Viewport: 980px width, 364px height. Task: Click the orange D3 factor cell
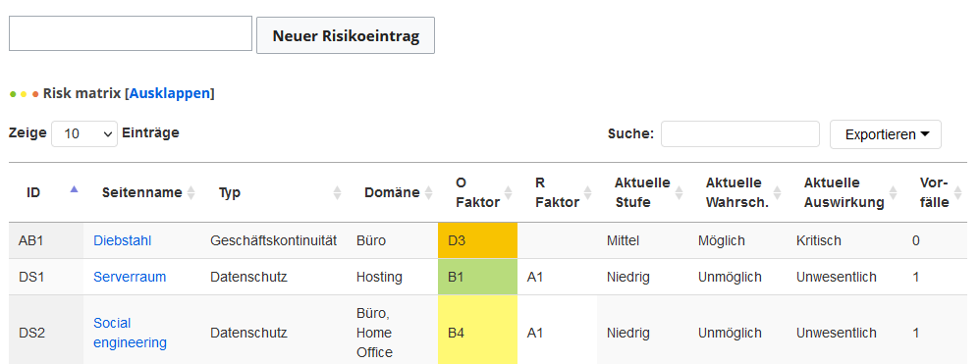(x=477, y=240)
